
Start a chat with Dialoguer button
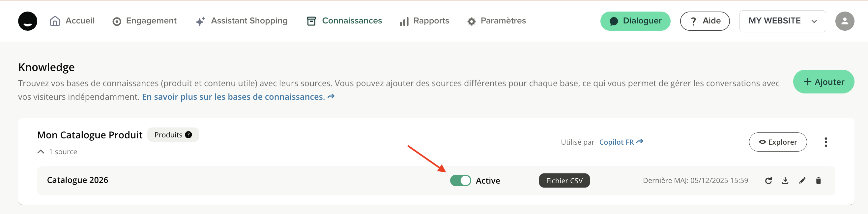pos(635,21)
